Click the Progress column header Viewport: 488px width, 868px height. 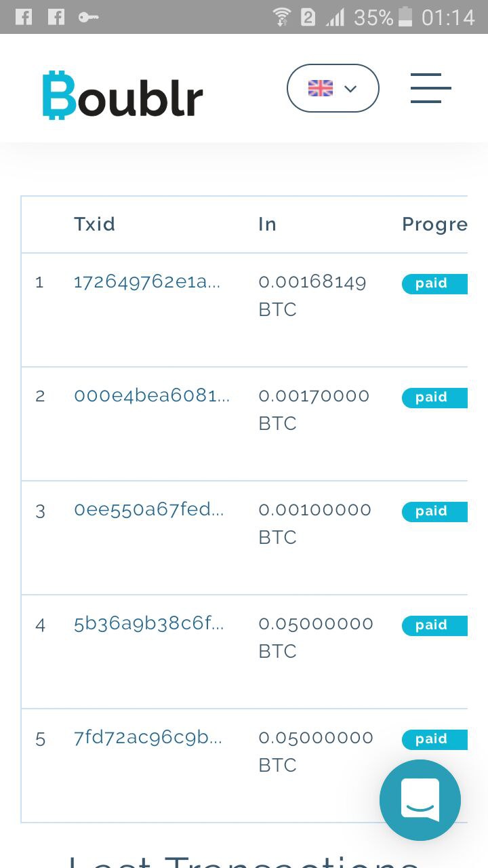point(434,224)
